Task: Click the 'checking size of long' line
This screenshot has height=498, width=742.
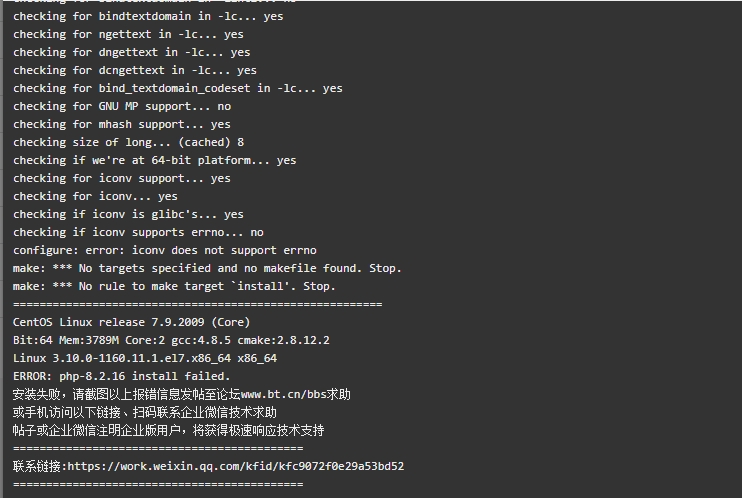Action: [x=129, y=142]
